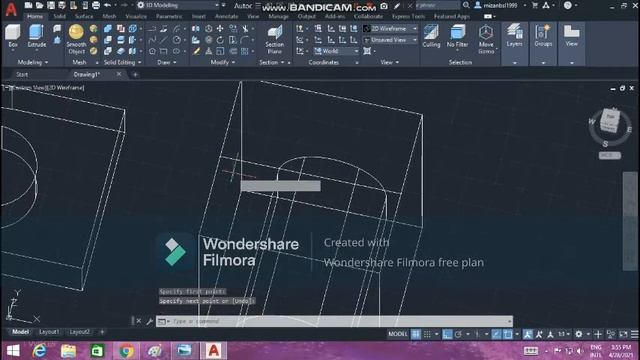Open the 2D Wireframe visual style dropdown
This screenshot has height=360, width=640.
coord(390,29)
